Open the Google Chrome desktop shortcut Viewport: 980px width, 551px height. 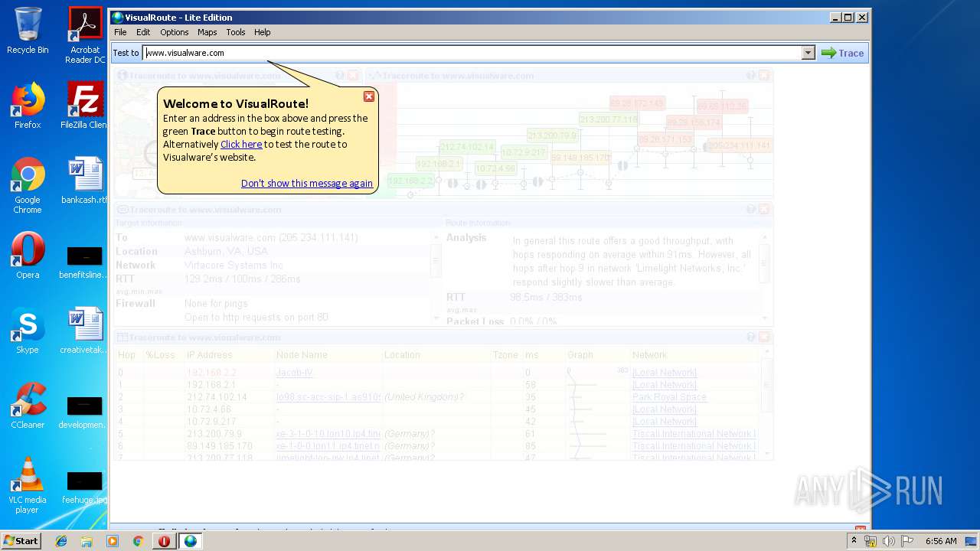tap(28, 186)
